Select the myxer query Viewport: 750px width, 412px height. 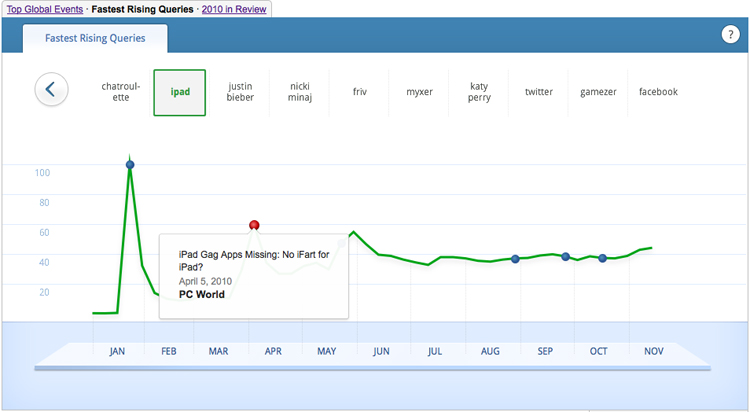419,92
